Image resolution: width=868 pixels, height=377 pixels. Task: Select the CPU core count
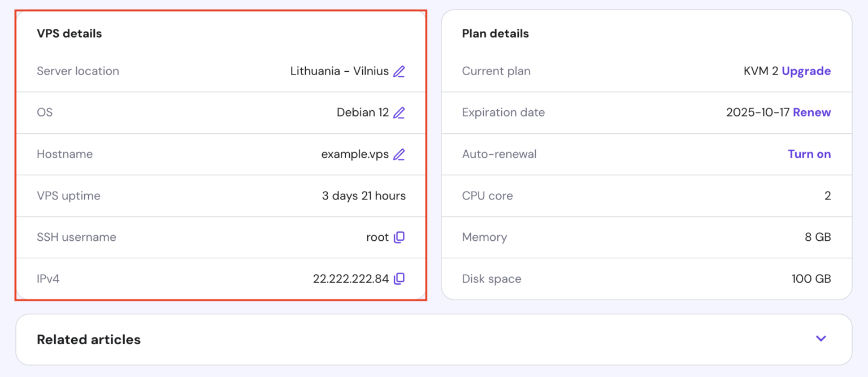click(827, 196)
